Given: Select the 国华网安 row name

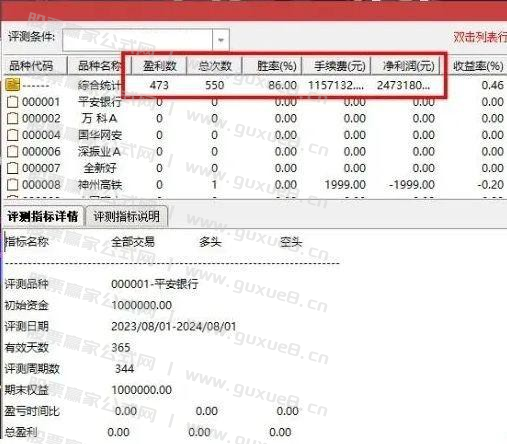Looking at the screenshot, I should pos(100,135).
